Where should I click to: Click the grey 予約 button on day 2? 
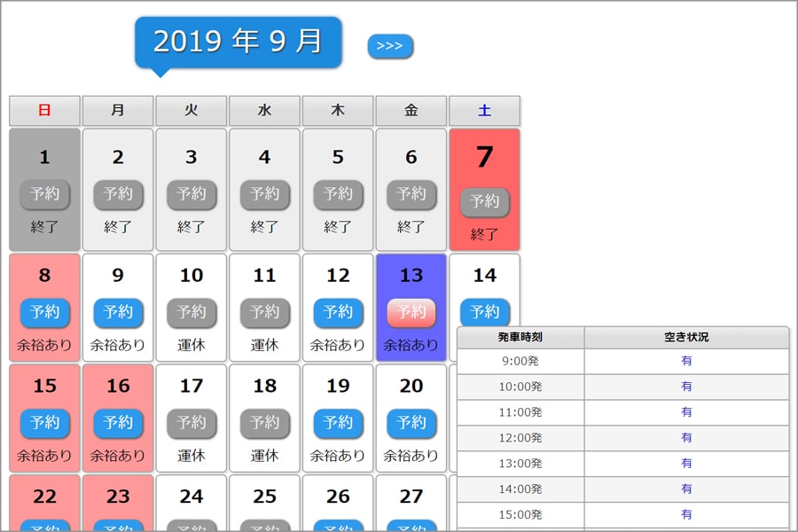[x=118, y=194]
